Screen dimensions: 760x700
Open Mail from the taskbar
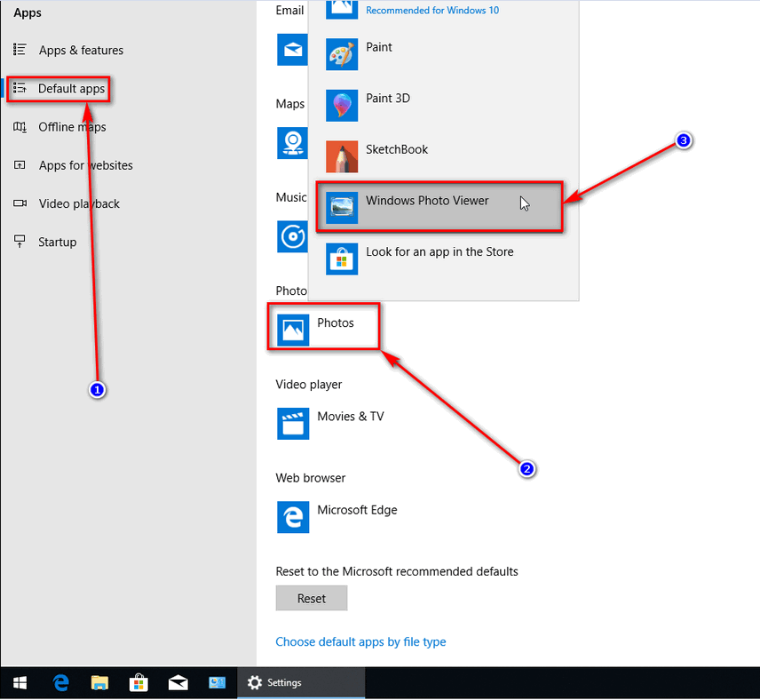pos(178,683)
